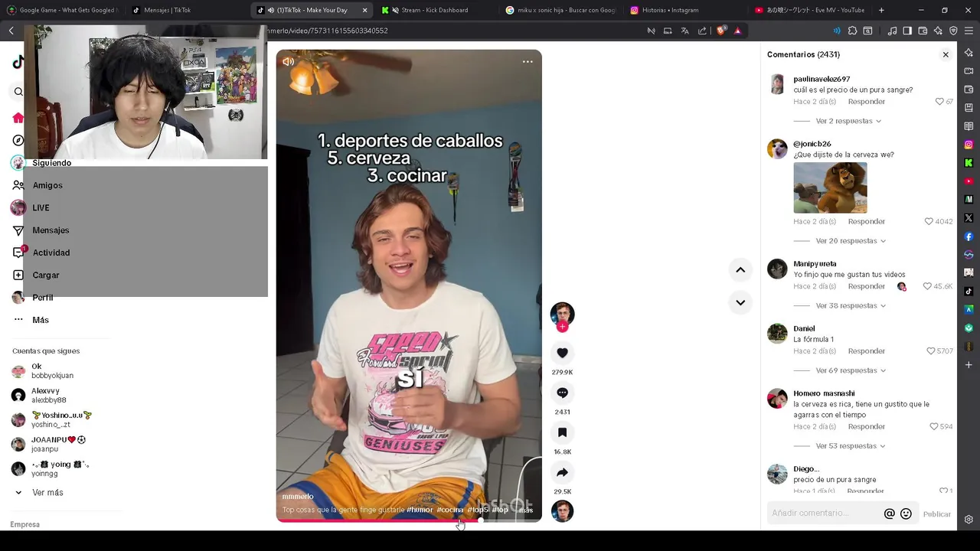Follow mmmerlo via the red plus badge
The height and width of the screenshot is (551, 980).
(x=562, y=327)
